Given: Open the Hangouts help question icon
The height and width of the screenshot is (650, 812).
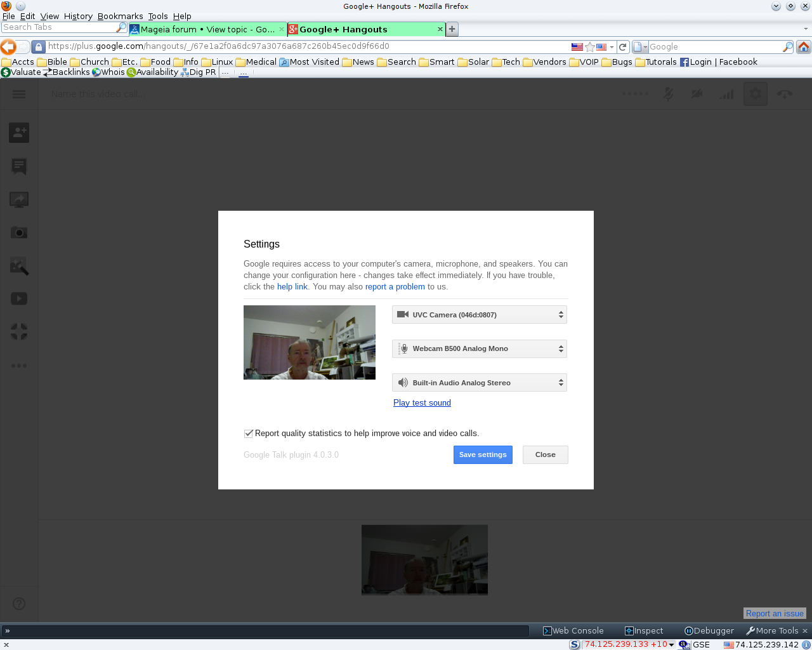Looking at the screenshot, I should [19, 604].
